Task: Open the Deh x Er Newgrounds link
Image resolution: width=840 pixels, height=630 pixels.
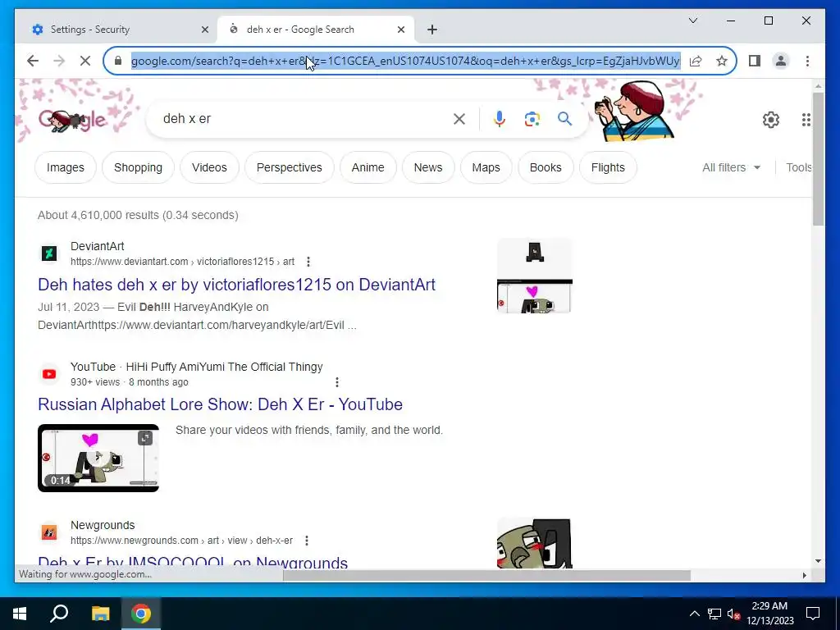Action: click(193, 562)
